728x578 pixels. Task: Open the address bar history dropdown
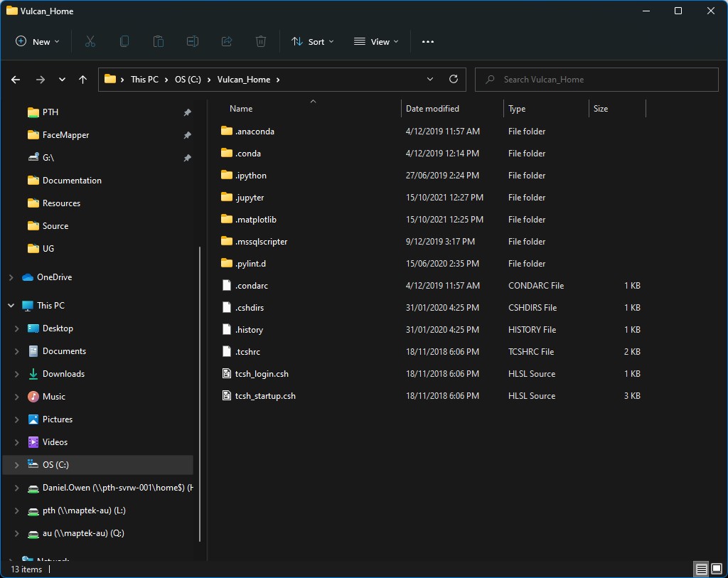pos(430,80)
